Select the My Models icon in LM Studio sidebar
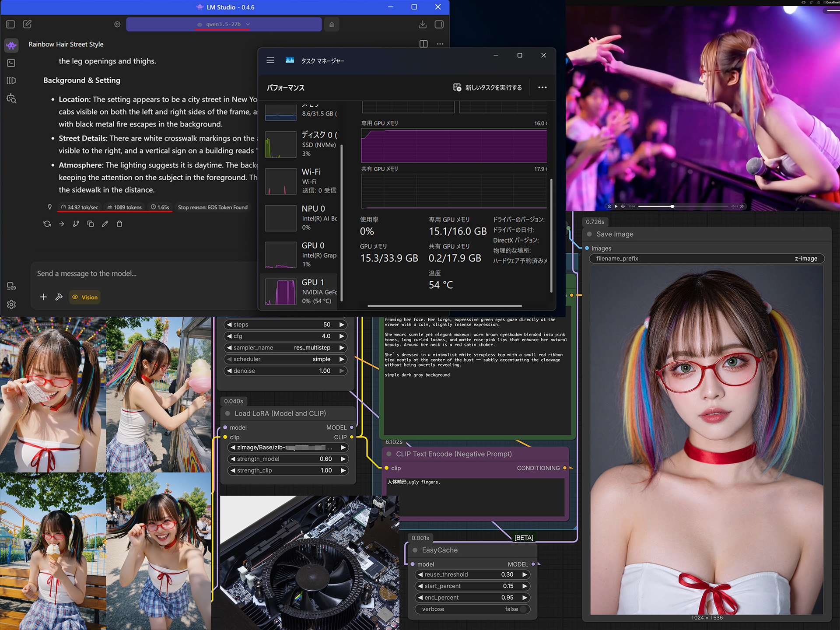The image size is (840, 630). click(11, 80)
